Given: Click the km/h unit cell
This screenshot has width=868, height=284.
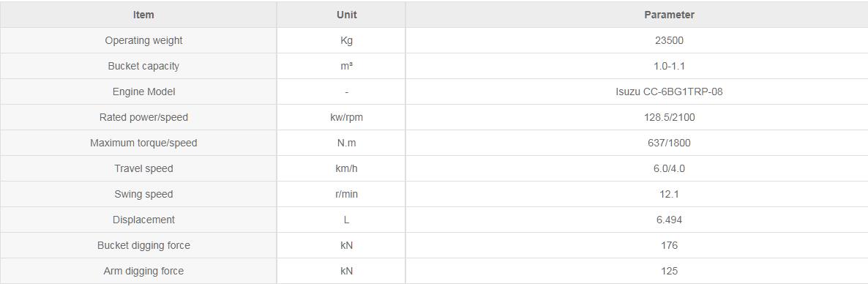Looking at the screenshot, I should 346,168.
